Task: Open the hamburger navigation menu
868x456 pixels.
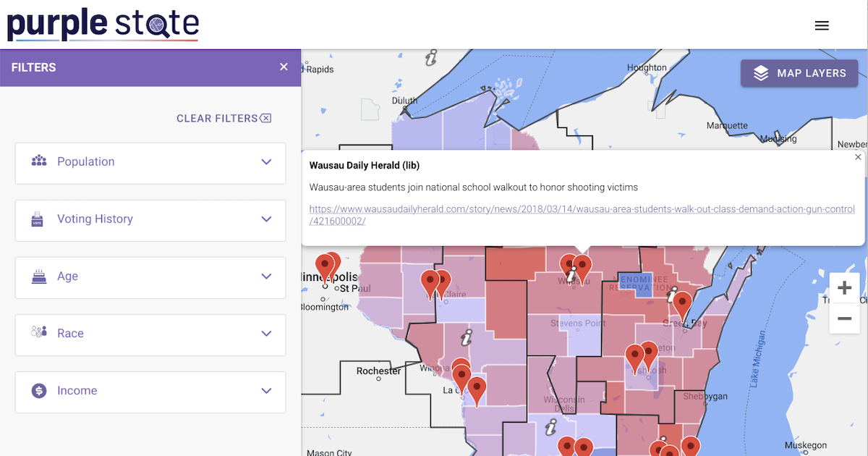Action: [822, 25]
